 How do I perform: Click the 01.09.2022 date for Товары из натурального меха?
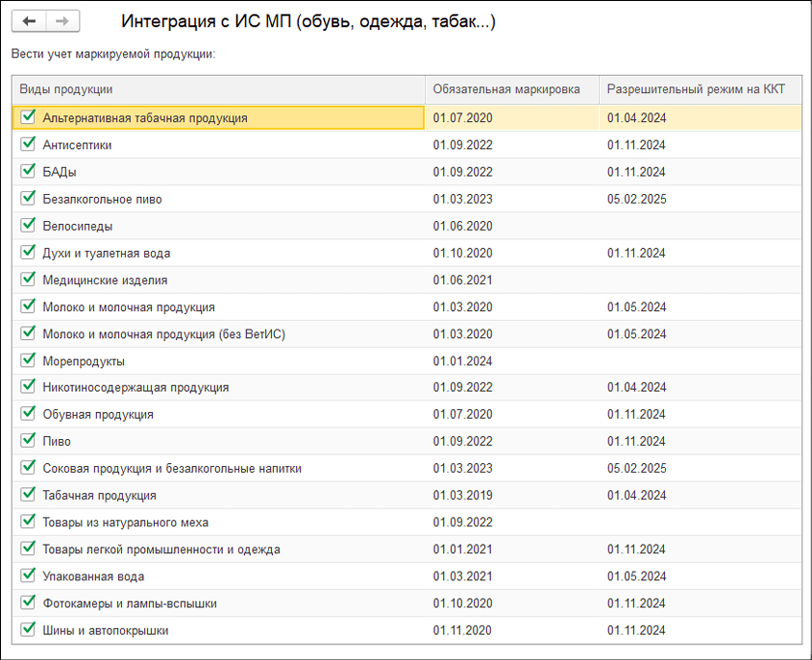tap(463, 523)
